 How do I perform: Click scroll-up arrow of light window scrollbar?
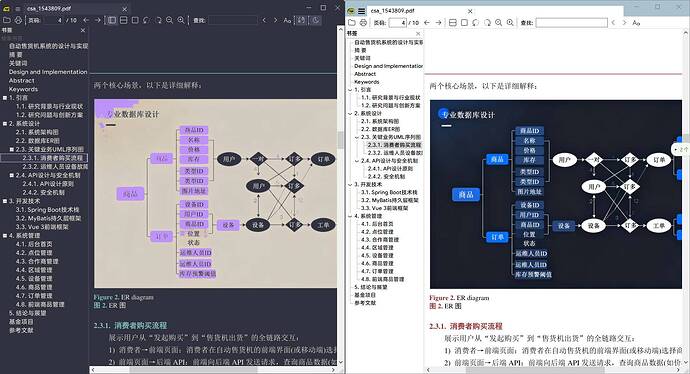click(685, 33)
